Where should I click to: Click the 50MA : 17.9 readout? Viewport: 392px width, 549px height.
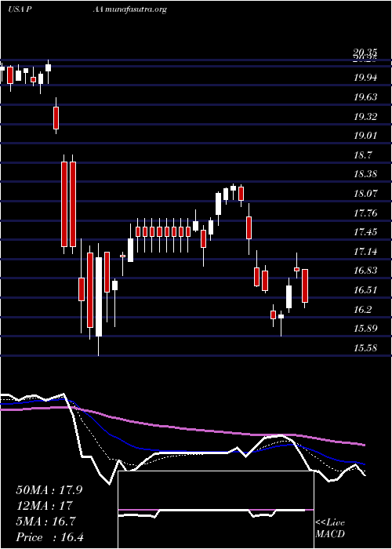(49, 490)
